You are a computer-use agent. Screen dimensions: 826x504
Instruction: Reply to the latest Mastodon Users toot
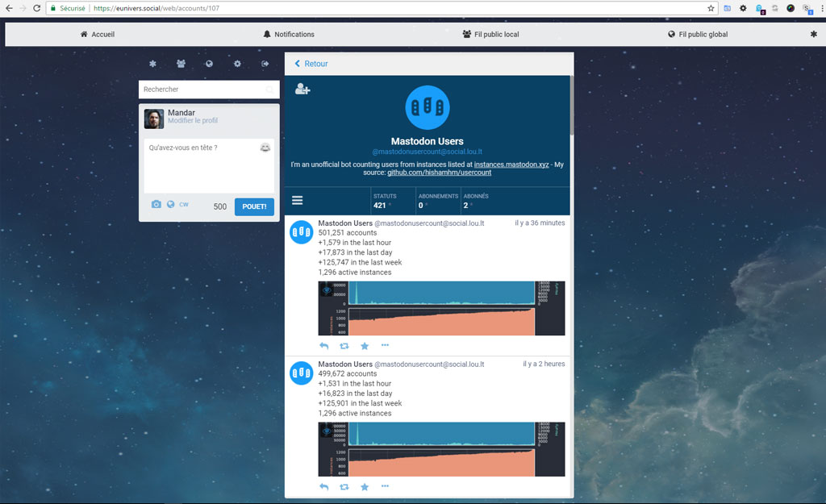[323, 345]
